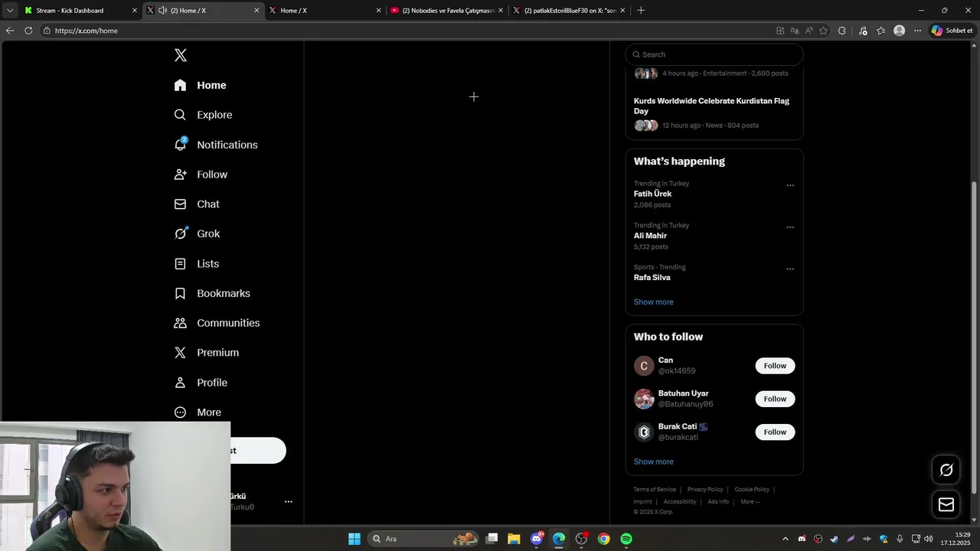
Task: Open Notifications with bell icon
Action: pos(215,145)
